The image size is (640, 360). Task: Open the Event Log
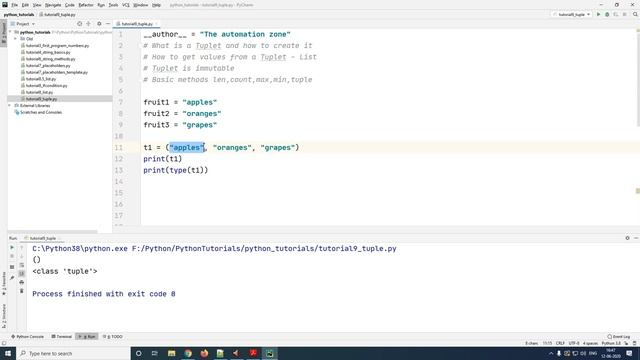coord(619,336)
